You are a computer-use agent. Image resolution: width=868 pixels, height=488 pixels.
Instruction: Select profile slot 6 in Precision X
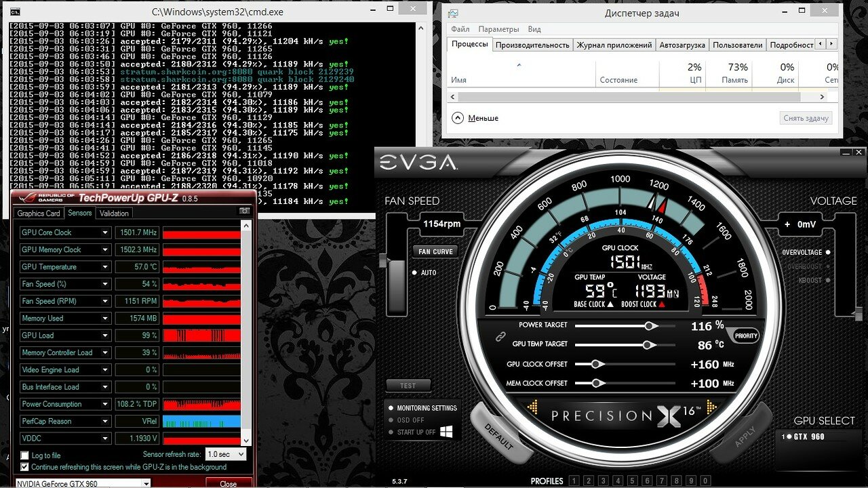click(648, 481)
